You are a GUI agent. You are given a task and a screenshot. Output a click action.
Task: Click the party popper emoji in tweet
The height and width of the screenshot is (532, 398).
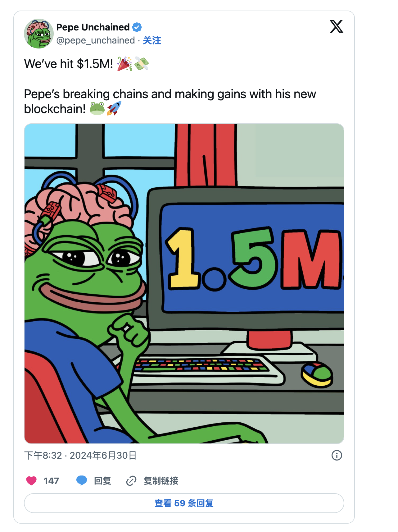124,64
